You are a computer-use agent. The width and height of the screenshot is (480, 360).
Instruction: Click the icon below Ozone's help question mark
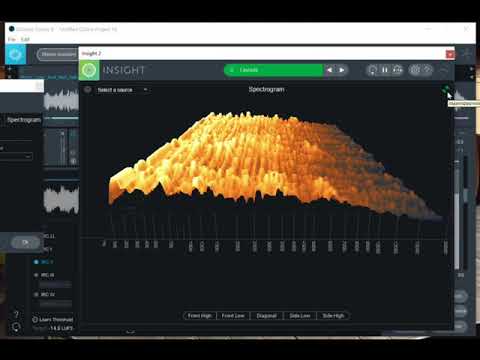(16, 327)
